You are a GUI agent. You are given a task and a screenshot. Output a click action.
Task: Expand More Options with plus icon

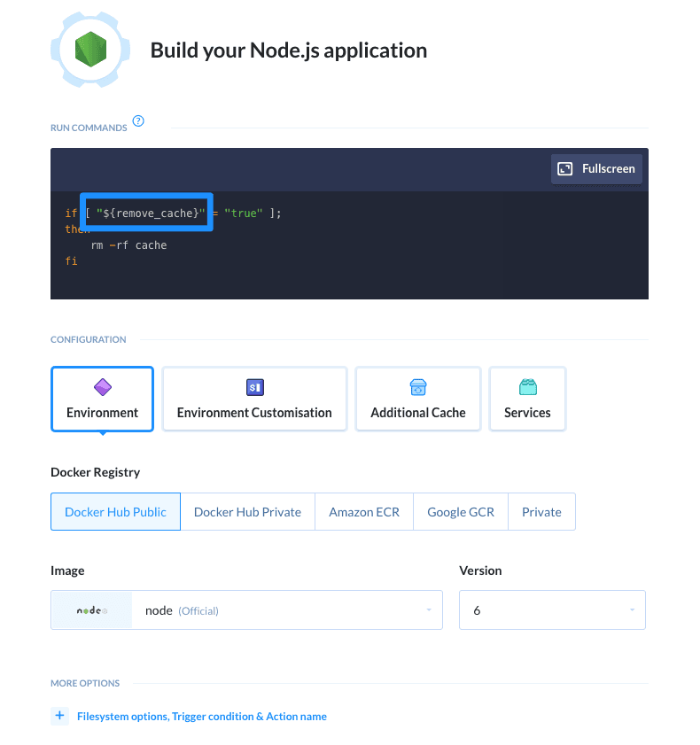click(59, 716)
